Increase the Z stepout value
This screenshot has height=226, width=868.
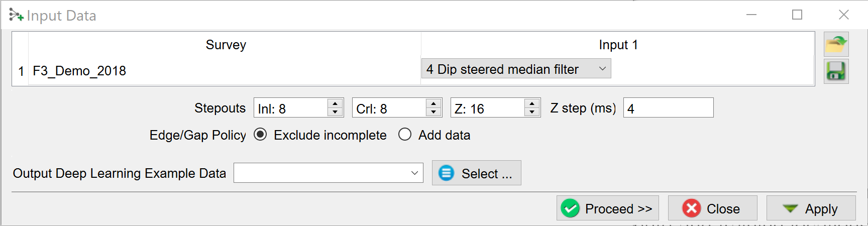pos(532,103)
